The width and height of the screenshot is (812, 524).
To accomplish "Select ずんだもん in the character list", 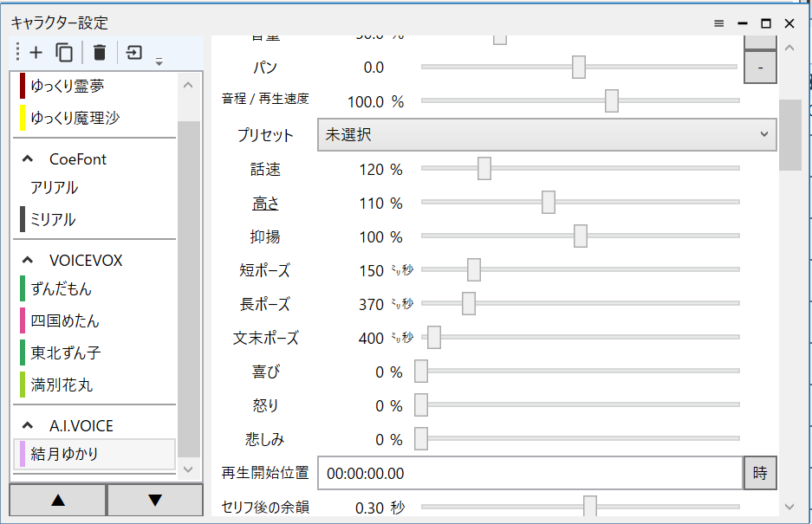I will pos(61,288).
